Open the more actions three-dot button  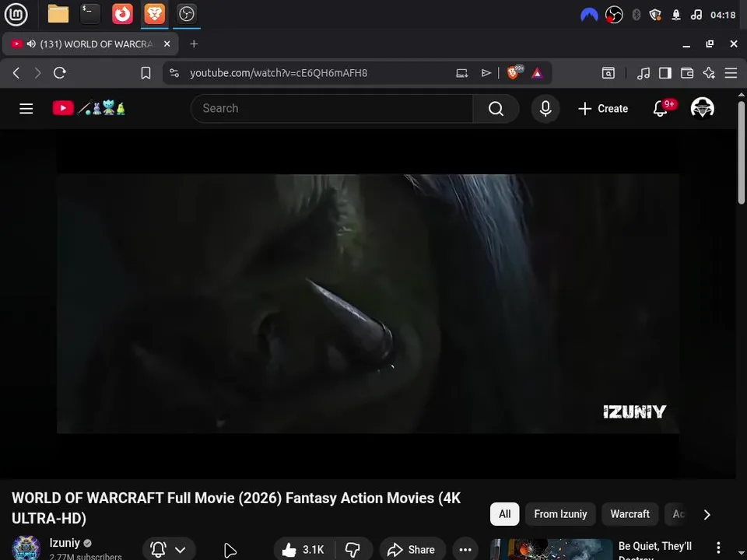[465, 550]
